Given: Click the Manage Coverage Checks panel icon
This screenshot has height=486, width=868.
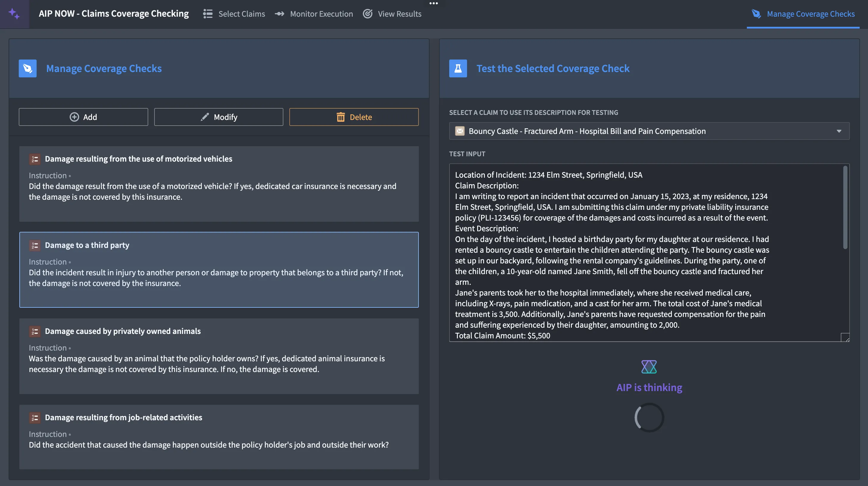Looking at the screenshot, I should [28, 68].
